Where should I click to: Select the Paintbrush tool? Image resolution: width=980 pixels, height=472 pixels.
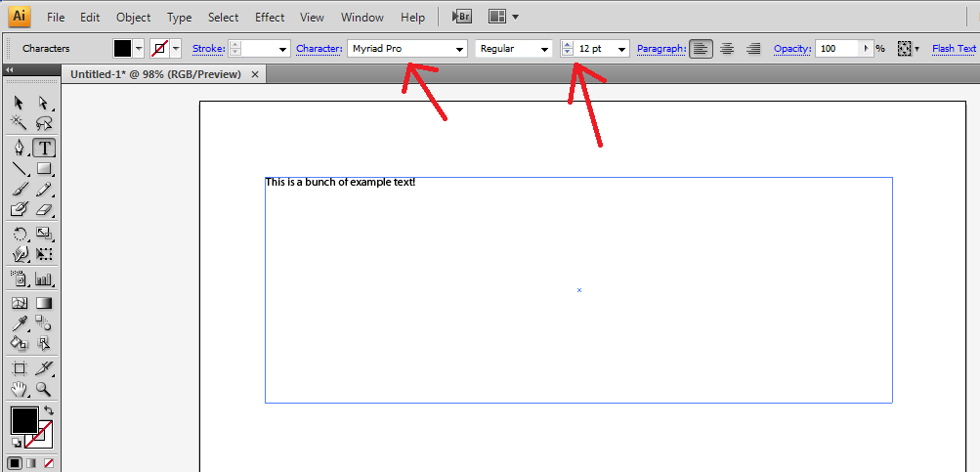coord(20,190)
